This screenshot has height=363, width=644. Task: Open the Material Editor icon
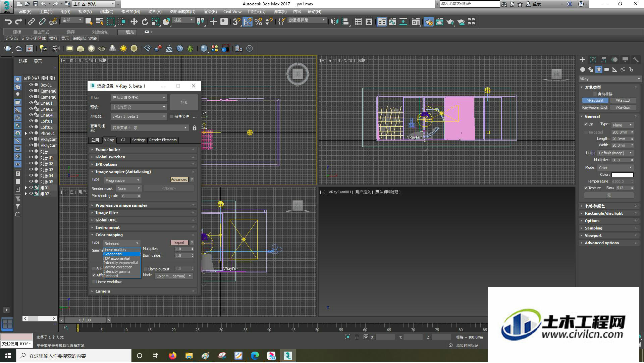pyautogui.click(x=416, y=22)
